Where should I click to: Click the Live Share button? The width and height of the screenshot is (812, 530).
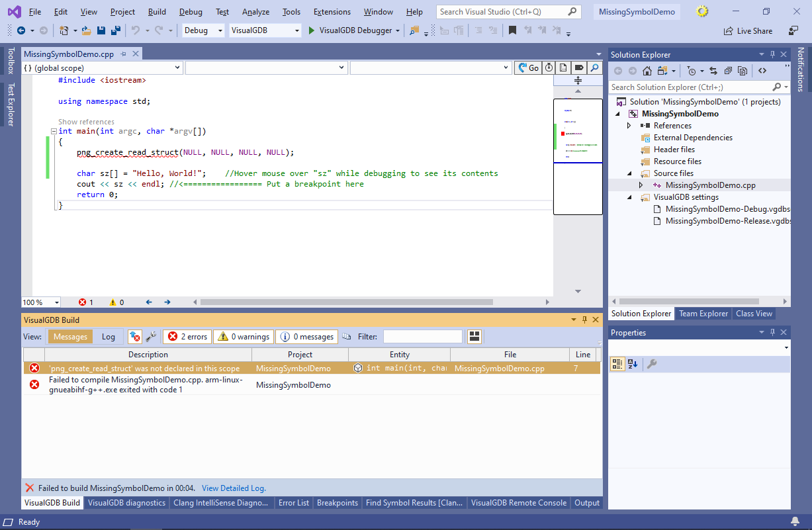[x=748, y=30]
